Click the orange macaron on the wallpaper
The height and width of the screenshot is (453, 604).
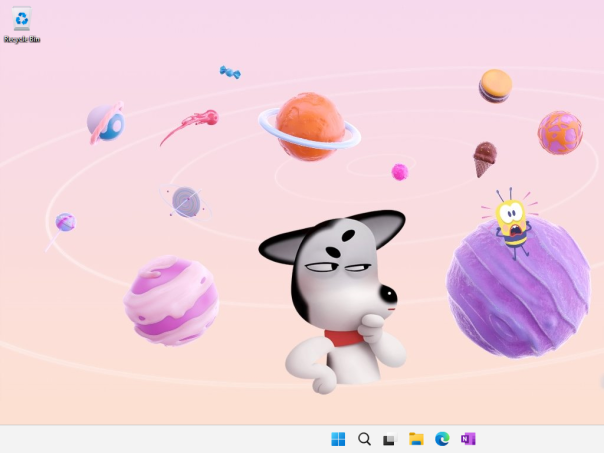[x=495, y=85]
